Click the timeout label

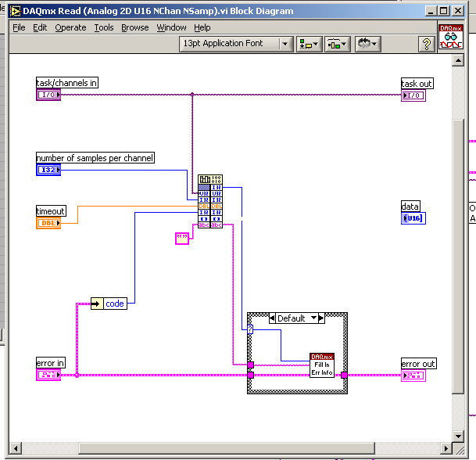pos(51,211)
